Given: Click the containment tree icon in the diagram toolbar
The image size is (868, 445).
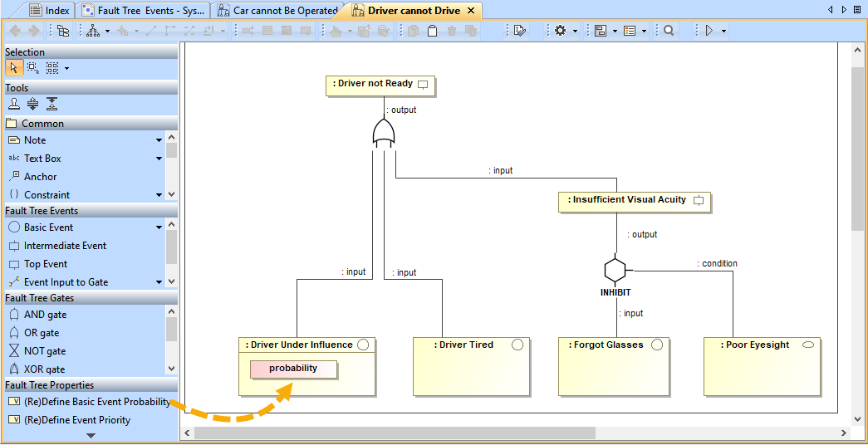Looking at the screenshot, I should [63, 31].
